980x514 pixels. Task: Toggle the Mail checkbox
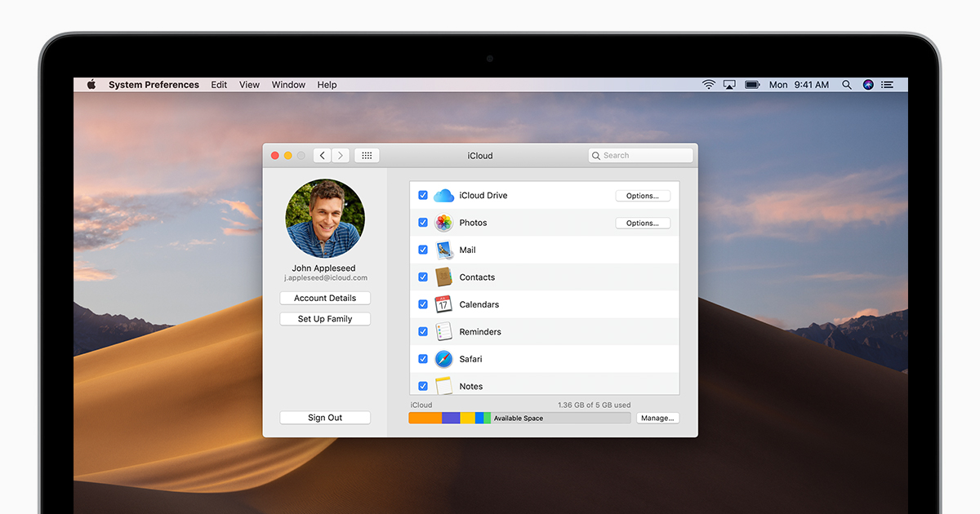pyautogui.click(x=423, y=250)
